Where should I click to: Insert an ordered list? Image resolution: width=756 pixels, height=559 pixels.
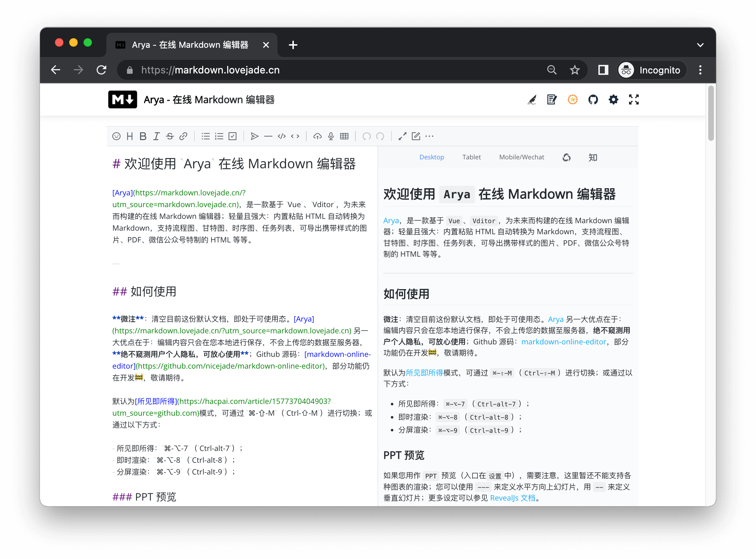click(219, 136)
